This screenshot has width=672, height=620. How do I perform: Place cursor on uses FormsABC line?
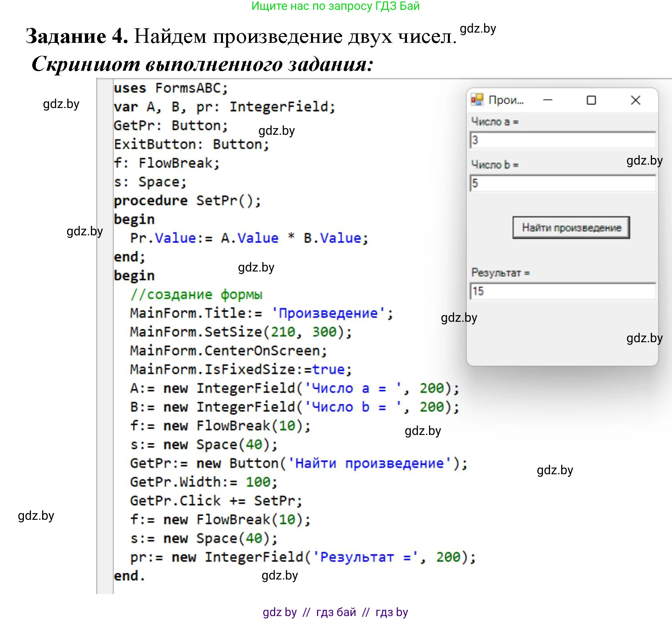[x=171, y=88]
